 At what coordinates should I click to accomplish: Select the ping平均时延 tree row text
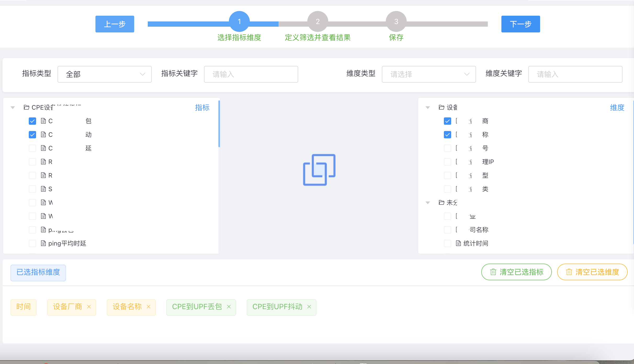(x=67, y=243)
